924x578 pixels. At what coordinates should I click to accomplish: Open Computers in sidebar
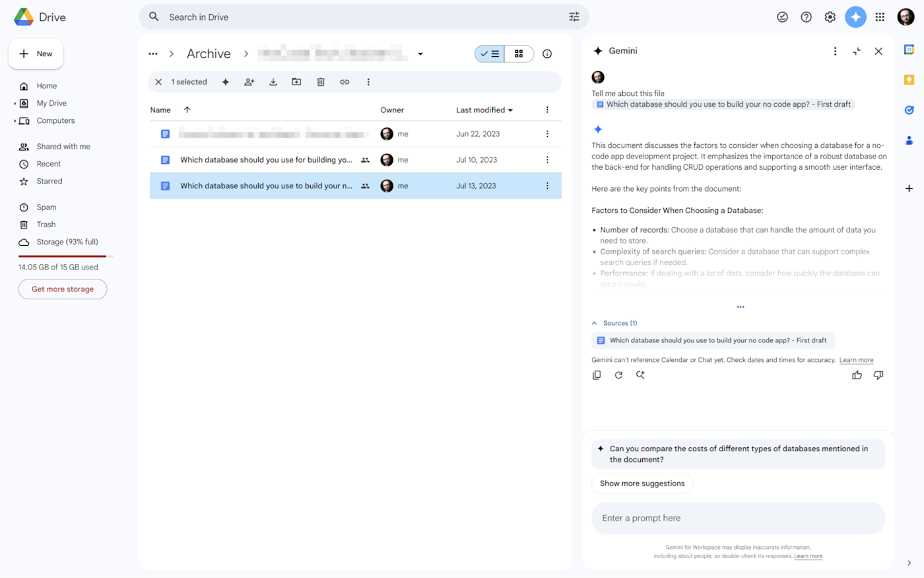[55, 121]
